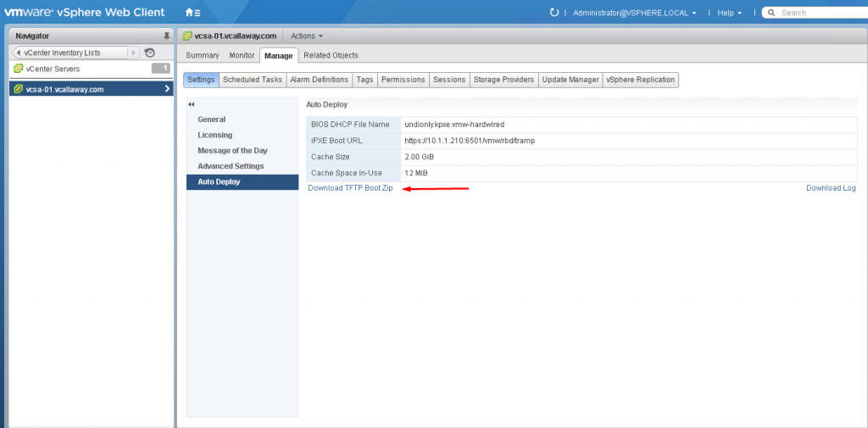Image resolution: width=868 pixels, height=428 pixels.
Task: Click vcsa-01.vcallaway.com icon in title header
Action: coord(188,36)
